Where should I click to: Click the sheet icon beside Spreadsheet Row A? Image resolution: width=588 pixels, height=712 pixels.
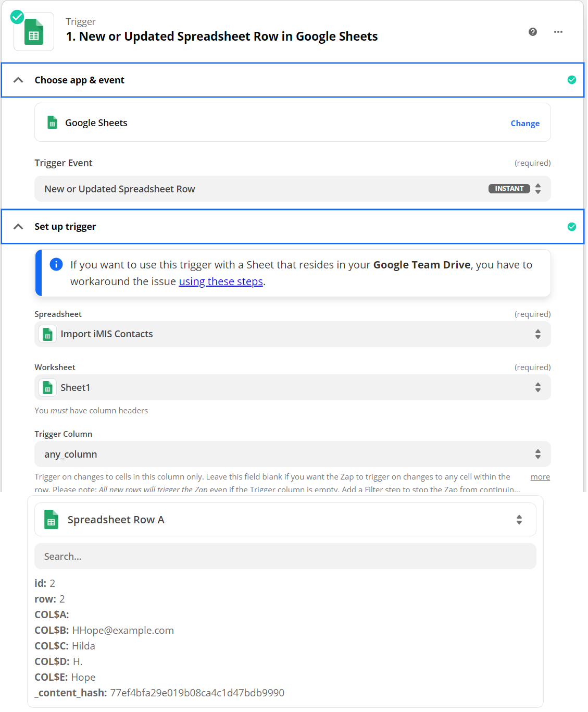tap(51, 520)
